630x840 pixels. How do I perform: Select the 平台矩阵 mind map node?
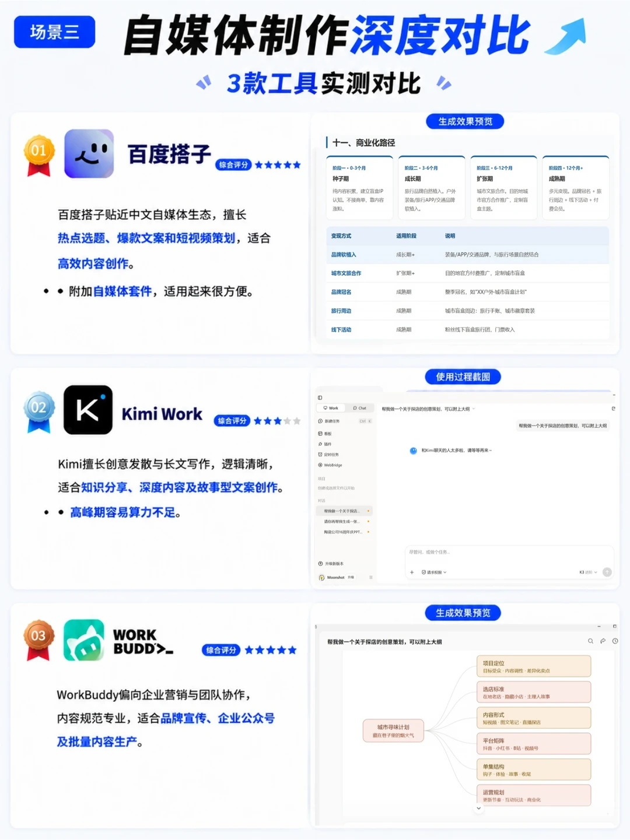pyautogui.click(x=534, y=744)
